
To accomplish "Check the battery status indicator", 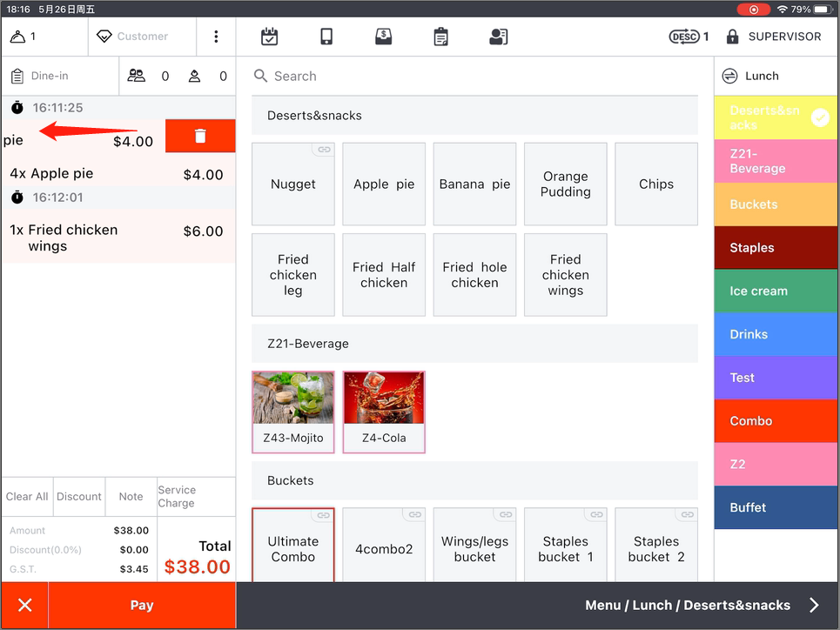I will pos(823,9).
